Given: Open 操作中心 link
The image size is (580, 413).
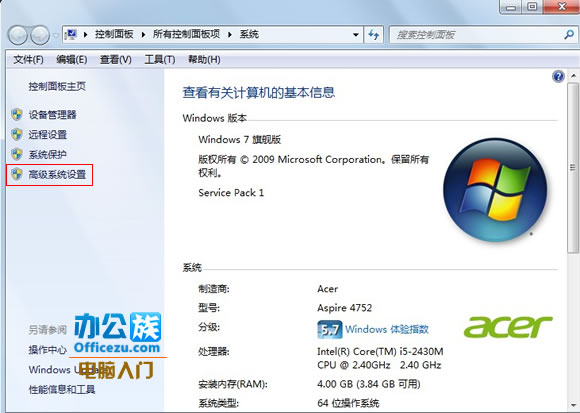Looking at the screenshot, I should click(x=47, y=349).
